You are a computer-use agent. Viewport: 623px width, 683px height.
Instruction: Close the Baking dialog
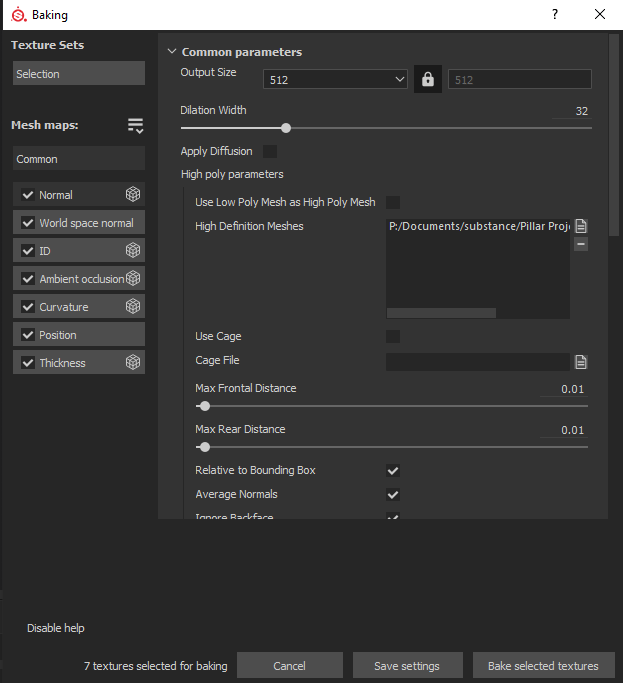point(600,14)
